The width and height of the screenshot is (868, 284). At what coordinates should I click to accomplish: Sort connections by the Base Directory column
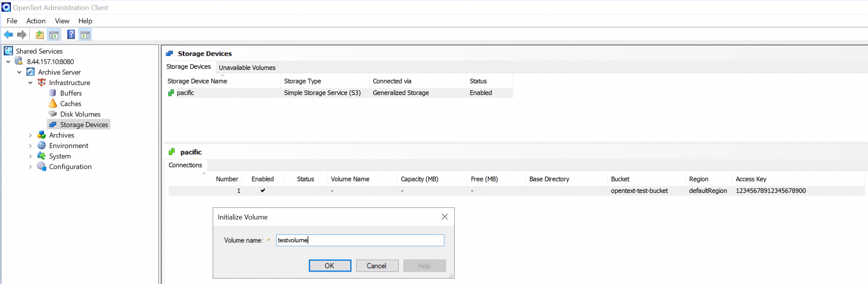(566, 179)
